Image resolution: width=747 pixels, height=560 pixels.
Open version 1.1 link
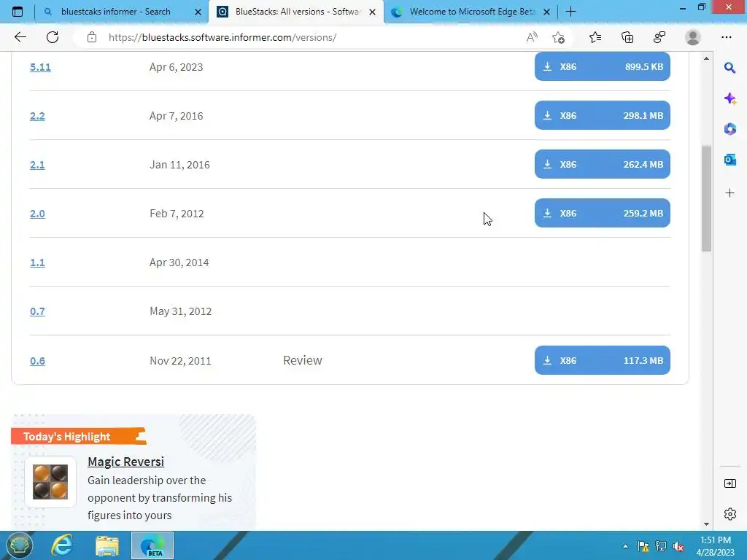(37, 262)
